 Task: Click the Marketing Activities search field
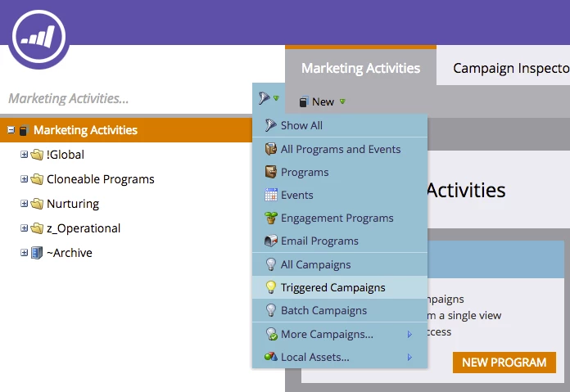126,98
